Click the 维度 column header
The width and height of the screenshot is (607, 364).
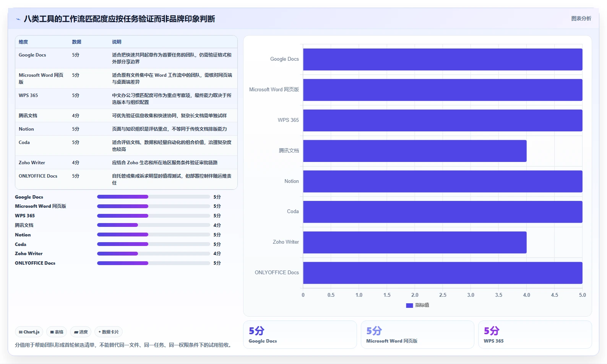[23, 42]
